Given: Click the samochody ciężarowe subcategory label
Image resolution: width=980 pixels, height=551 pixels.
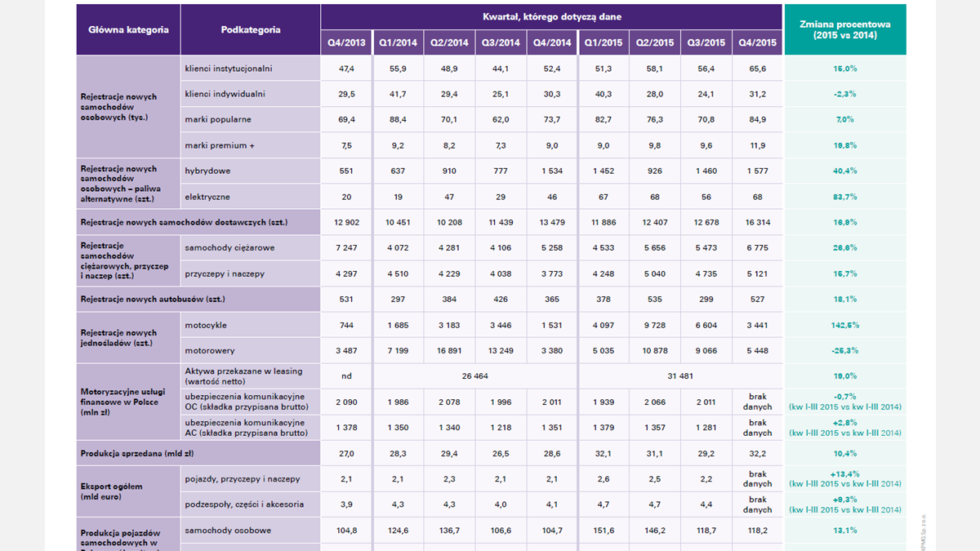Looking at the screenshot, I should (x=229, y=248).
